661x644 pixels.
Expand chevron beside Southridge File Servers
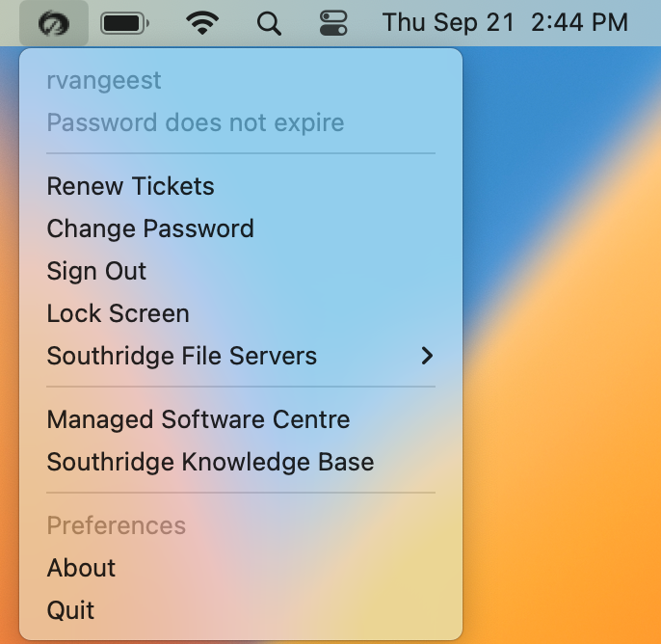tap(427, 356)
